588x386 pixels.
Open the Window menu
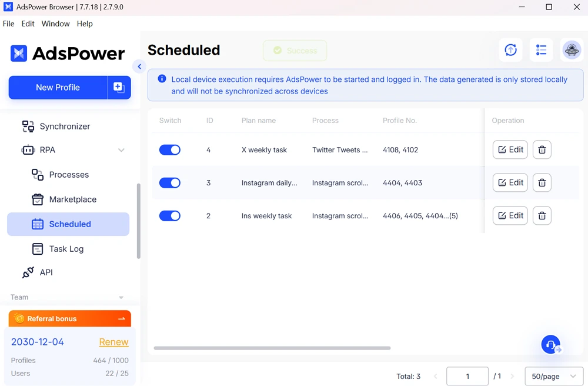pos(55,24)
